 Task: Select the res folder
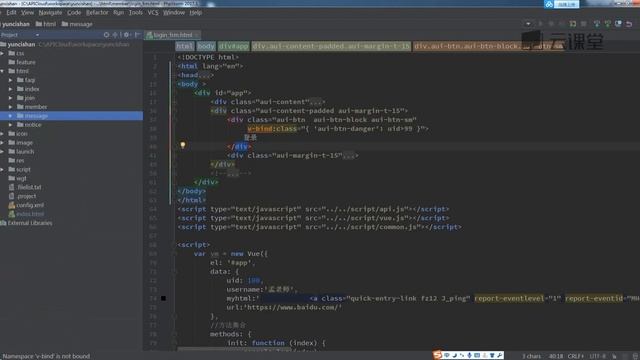(16, 161)
